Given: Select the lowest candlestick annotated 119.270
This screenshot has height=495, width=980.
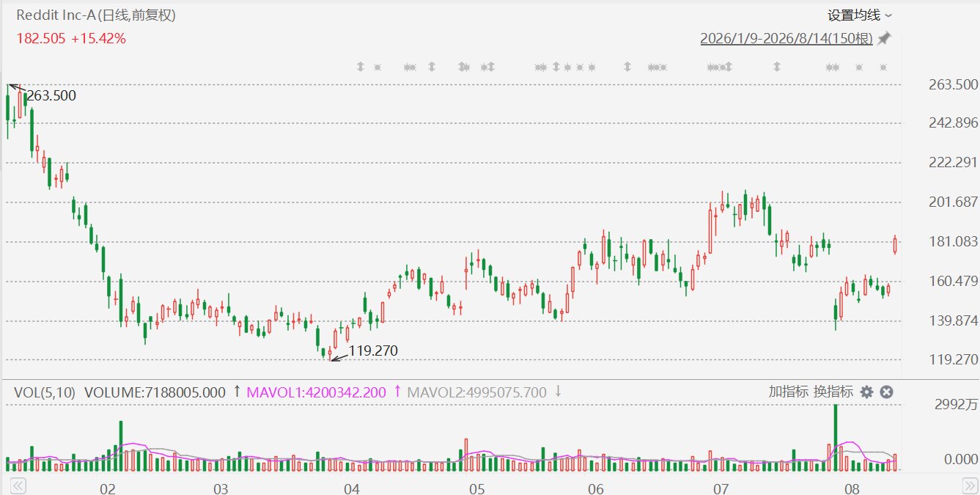Looking at the screenshot, I should 330,354.
